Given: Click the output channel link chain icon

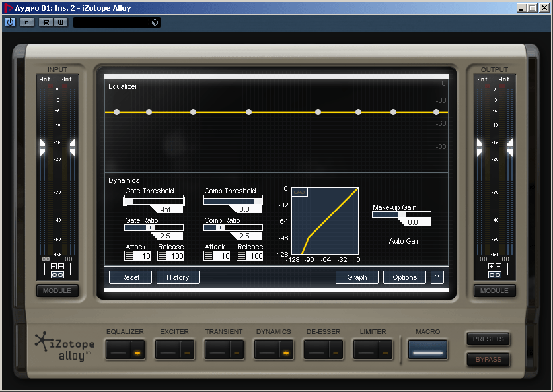Looking at the screenshot, I should [x=495, y=275].
